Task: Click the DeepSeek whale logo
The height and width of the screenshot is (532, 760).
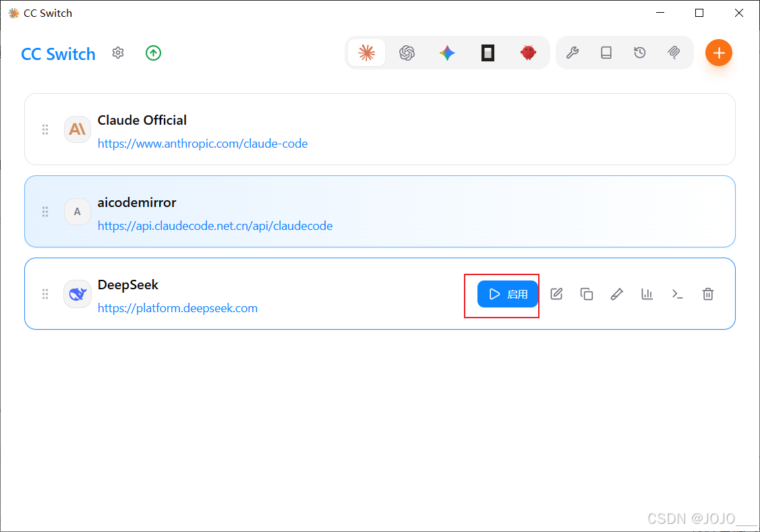Action: [77, 294]
